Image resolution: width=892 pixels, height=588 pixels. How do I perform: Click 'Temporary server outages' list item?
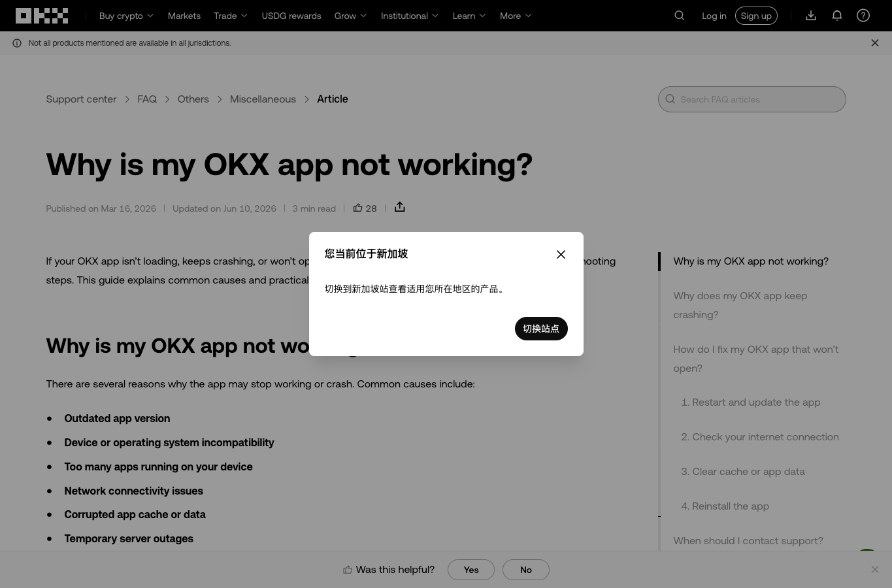(129, 539)
